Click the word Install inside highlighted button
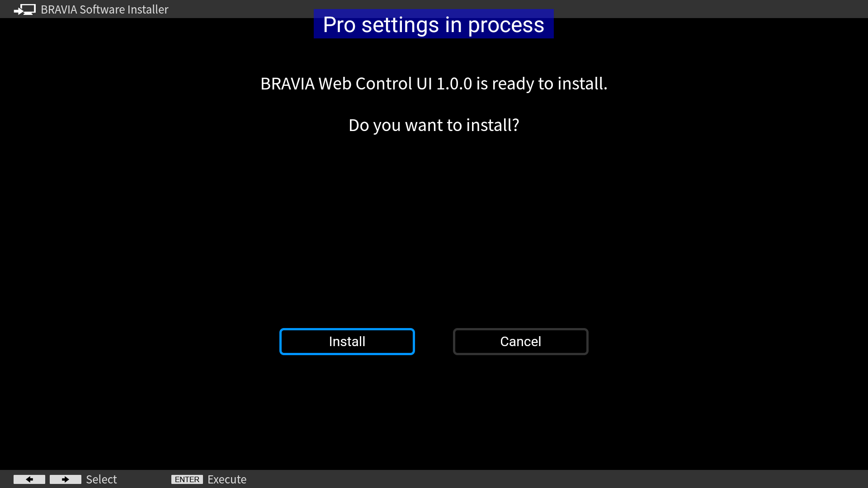The height and width of the screenshot is (488, 868). (347, 342)
